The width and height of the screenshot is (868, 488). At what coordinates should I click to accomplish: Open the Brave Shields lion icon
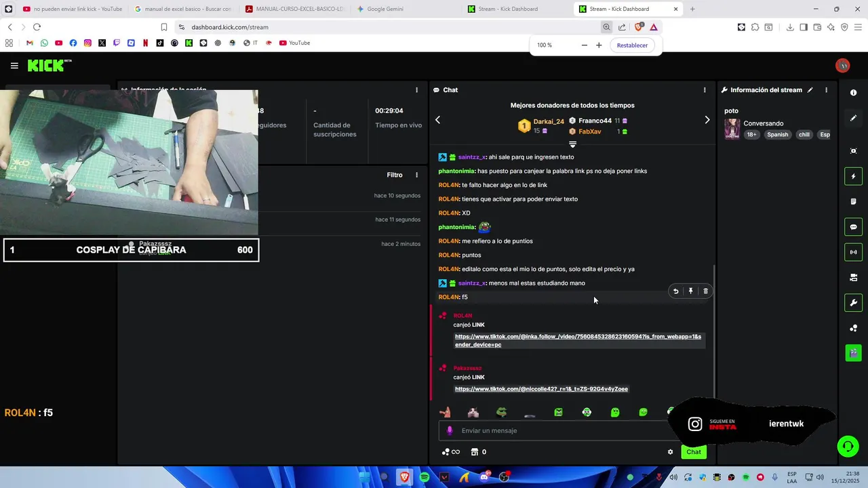[638, 27]
